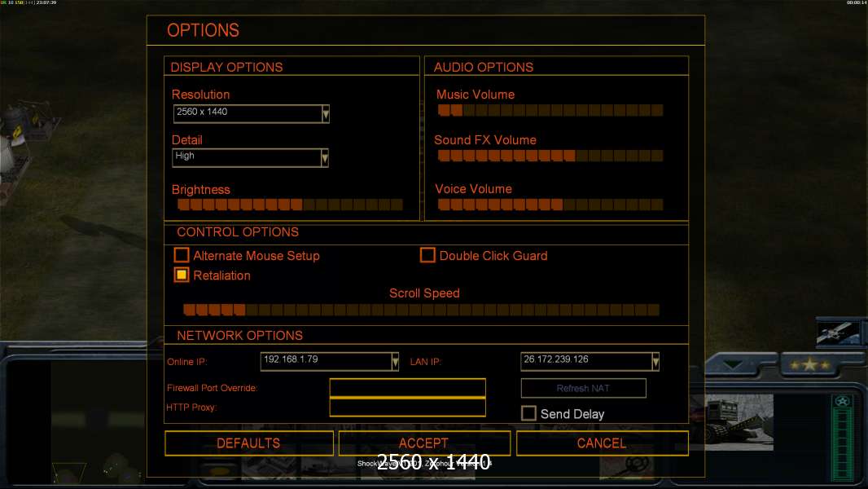Adjust the Brightness slider

point(290,205)
